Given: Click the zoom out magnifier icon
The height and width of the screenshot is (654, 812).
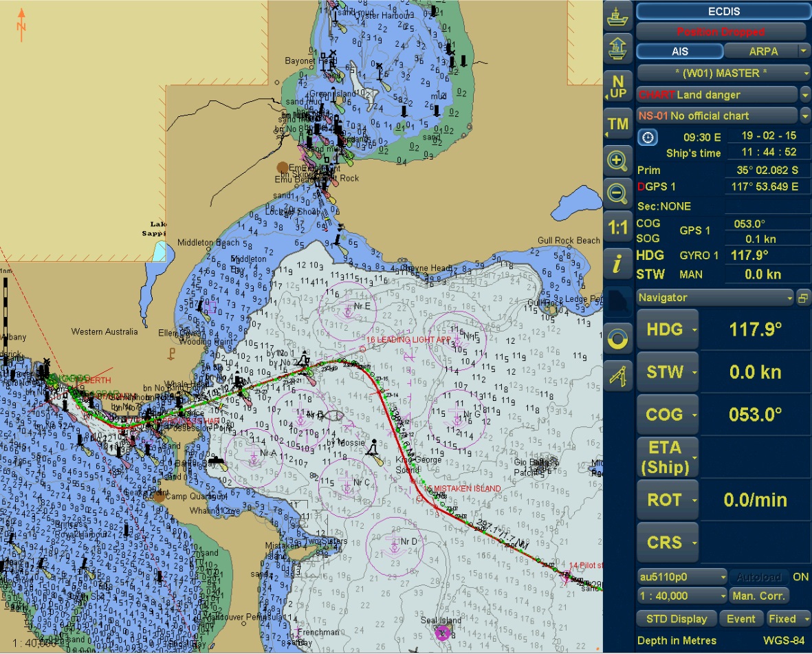Looking at the screenshot, I should click(617, 193).
